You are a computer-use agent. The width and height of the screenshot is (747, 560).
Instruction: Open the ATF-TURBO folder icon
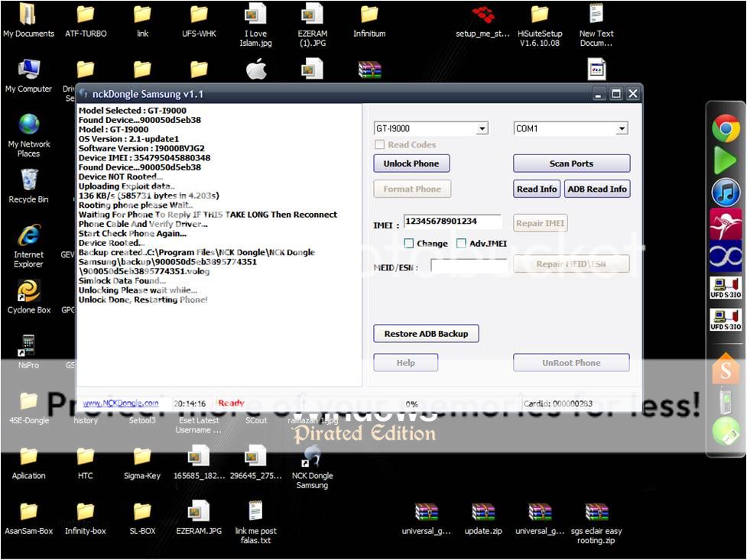[86, 21]
